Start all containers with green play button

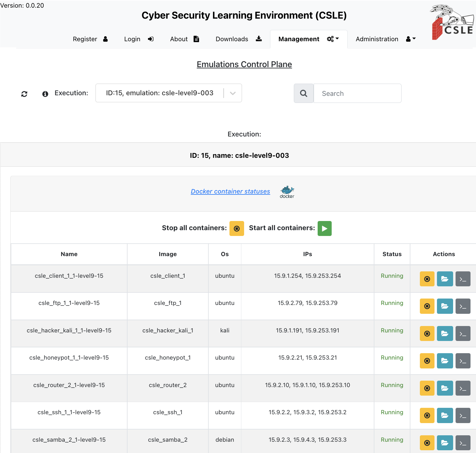(324, 228)
